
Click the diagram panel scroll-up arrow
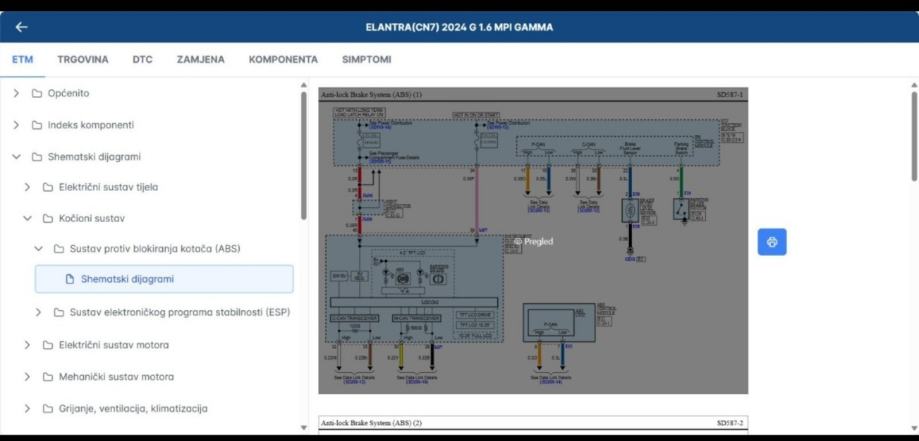(914, 84)
